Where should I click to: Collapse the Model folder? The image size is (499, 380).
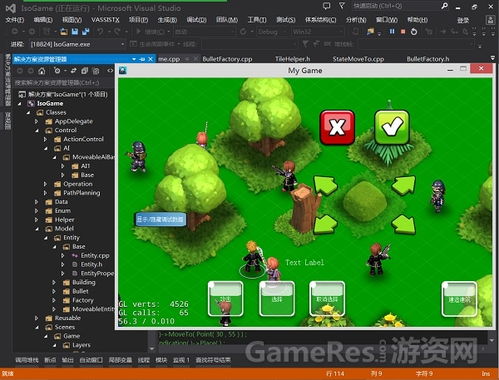click(37, 229)
